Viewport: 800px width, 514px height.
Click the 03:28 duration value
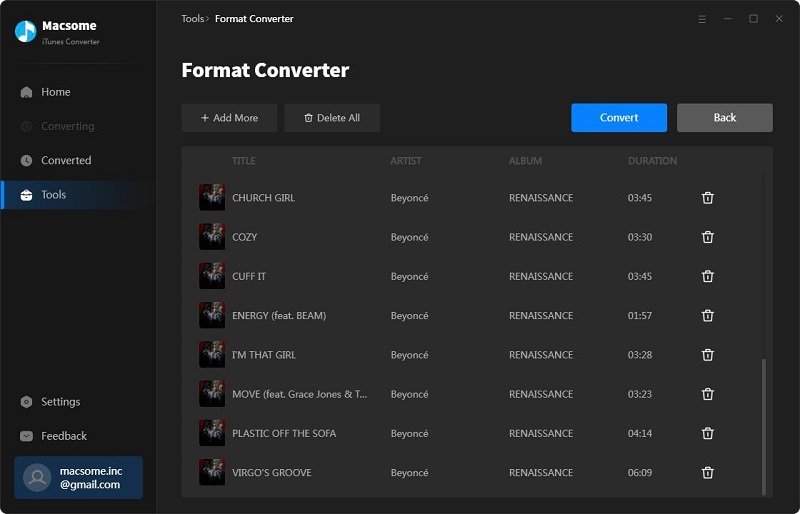[640, 355]
